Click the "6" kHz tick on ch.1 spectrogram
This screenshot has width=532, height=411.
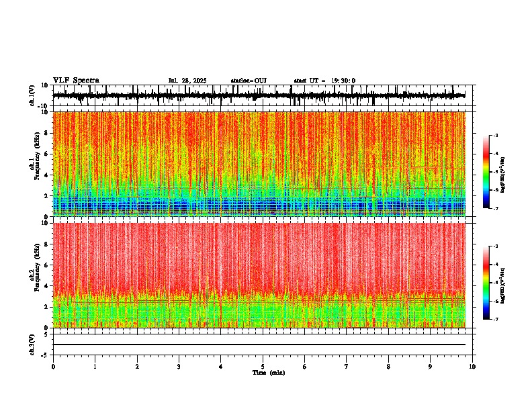46,154
